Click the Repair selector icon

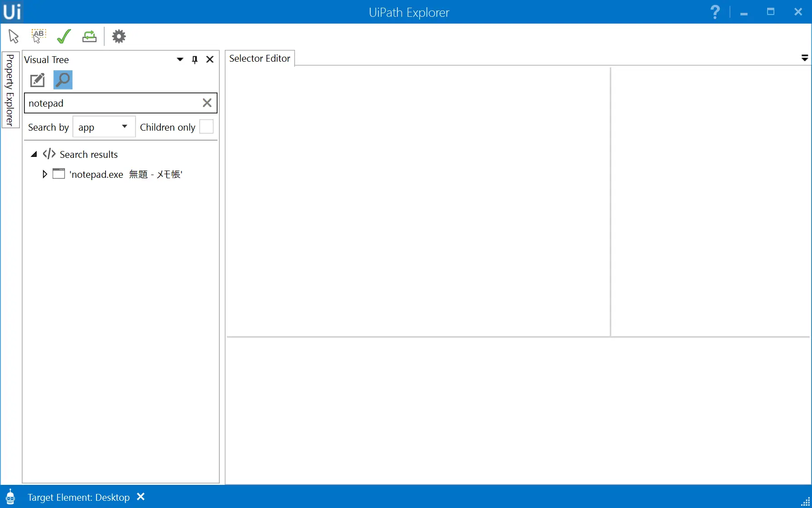coord(89,36)
